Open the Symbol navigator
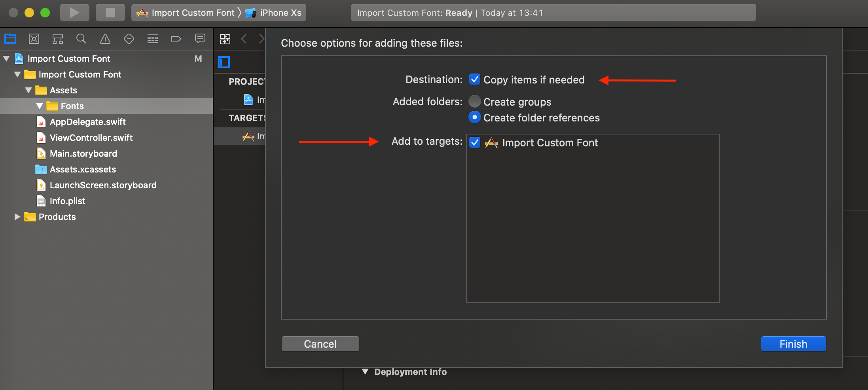868x390 pixels. (x=58, y=39)
